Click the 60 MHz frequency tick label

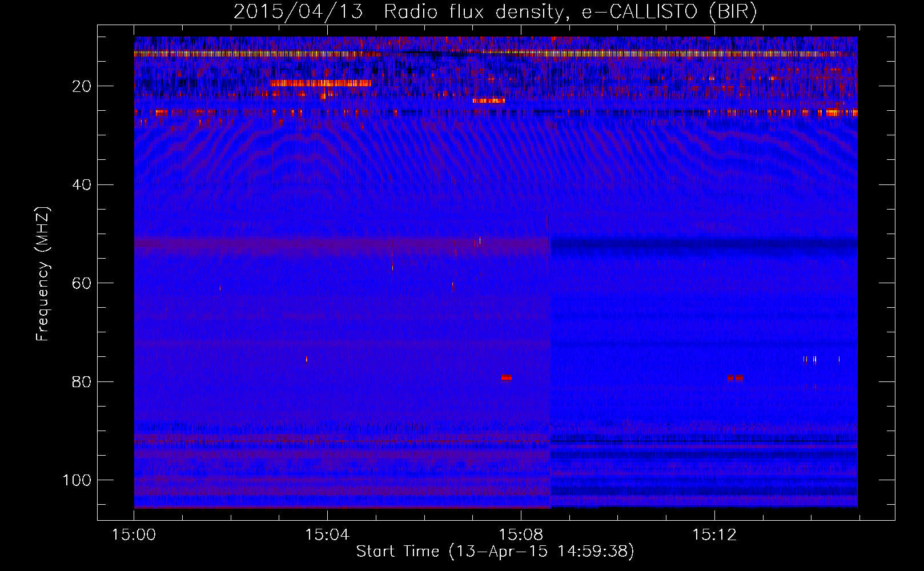82,283
